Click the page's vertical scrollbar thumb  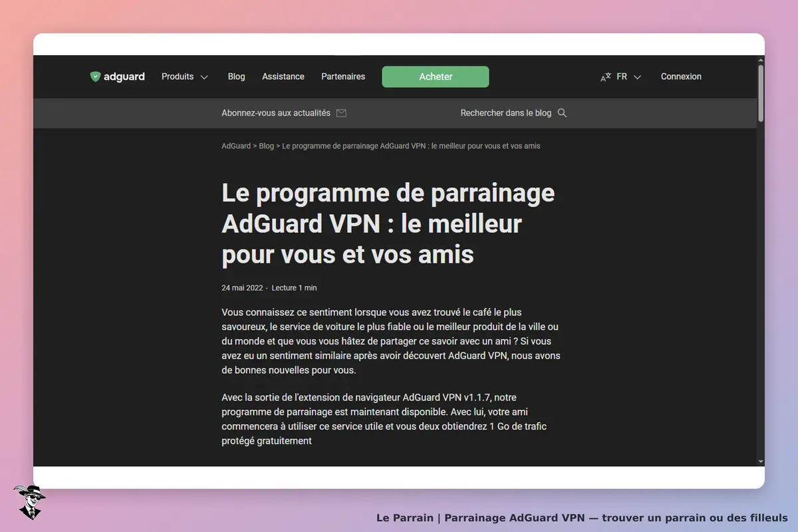(761, 93)
